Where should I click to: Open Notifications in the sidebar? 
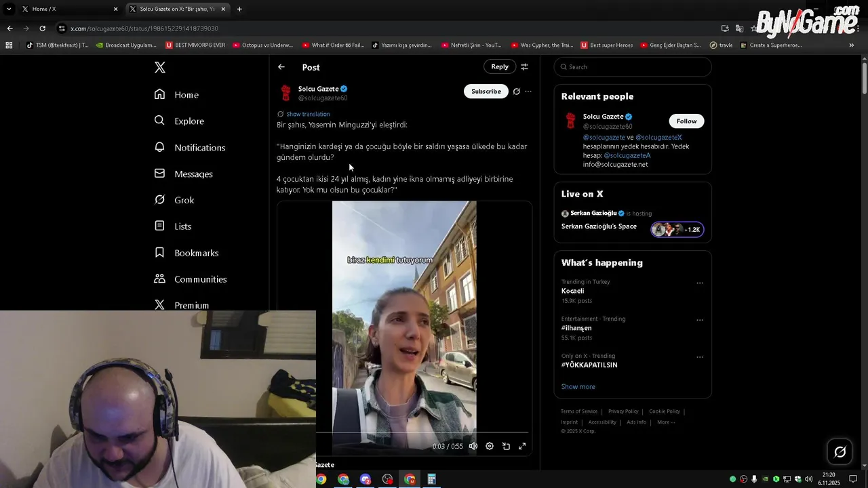[x=190, y=148]
